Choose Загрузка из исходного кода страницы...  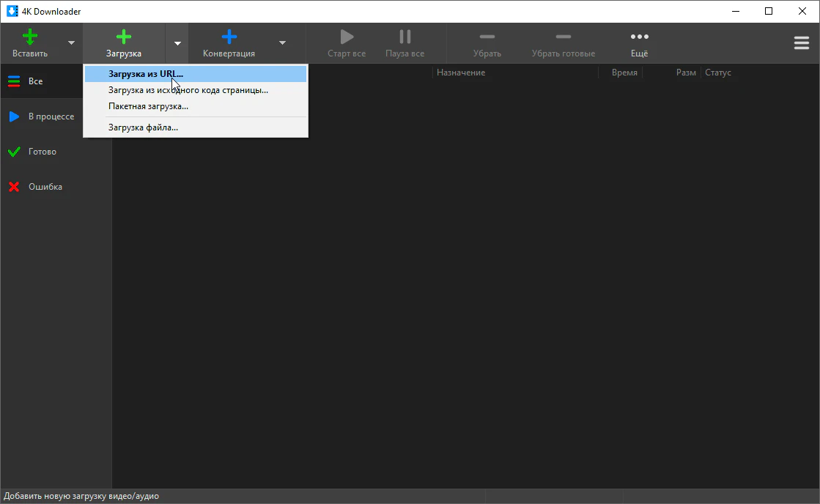click(196, 90)
